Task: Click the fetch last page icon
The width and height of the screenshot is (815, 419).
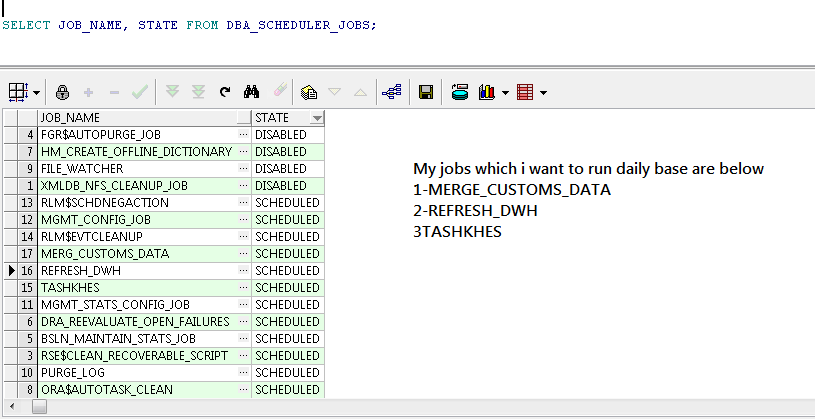Action: [198, 92]
